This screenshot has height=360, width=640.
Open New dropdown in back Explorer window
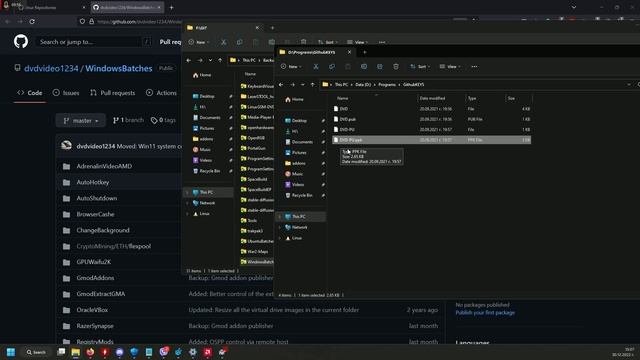click(198, 42)
